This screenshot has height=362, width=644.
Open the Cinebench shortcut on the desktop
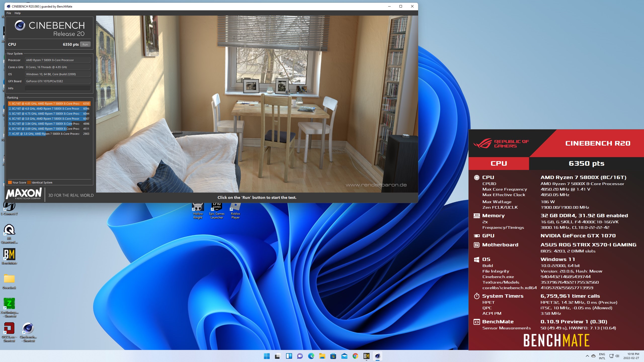pyautogui.click(x=28, y=332)
